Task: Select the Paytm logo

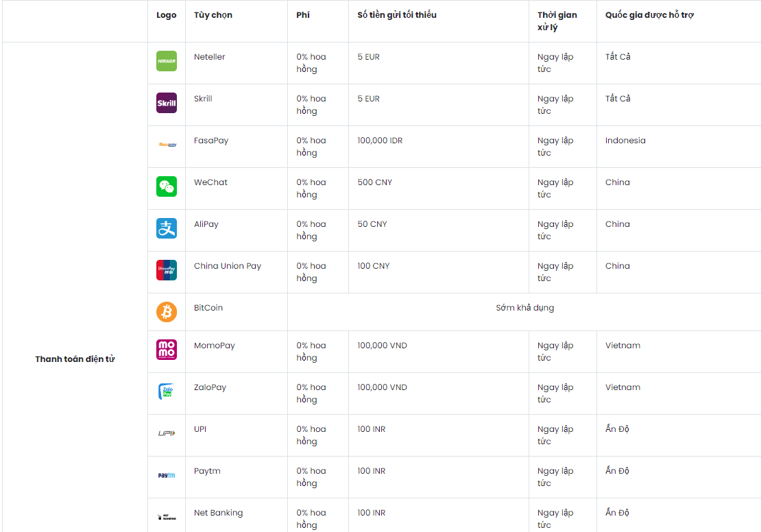Action: click(167, 475)
